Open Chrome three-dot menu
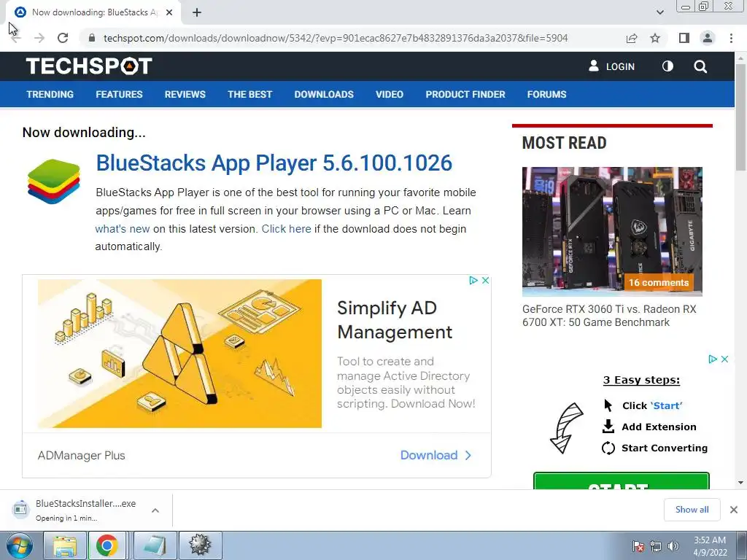This screenshot has height=560, width=747. [x=731, y=38]
